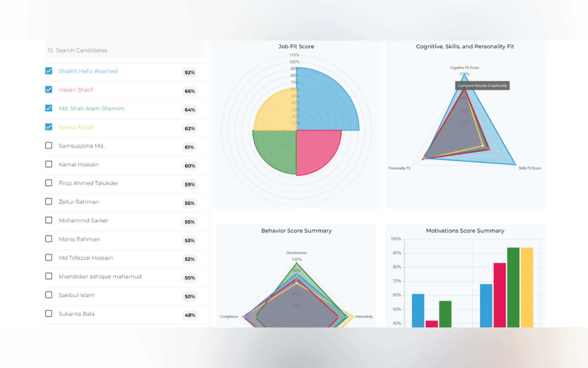Click the search magnifier icon
The width and height of the screenshot is (588, 368).
50,50
